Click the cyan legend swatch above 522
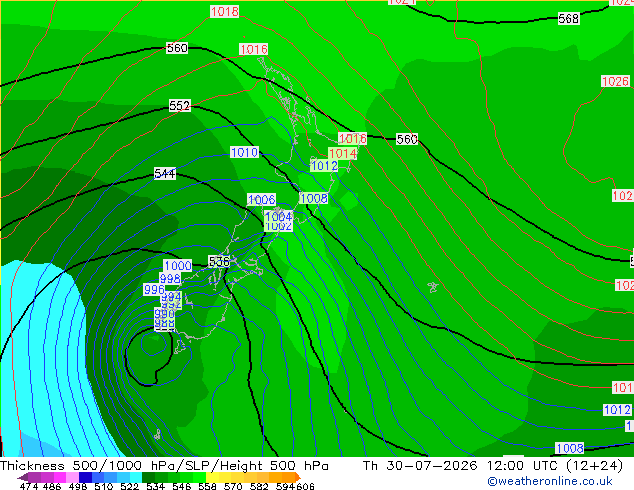The height and width of the screenshot is (490, 634). pos(136,477)
